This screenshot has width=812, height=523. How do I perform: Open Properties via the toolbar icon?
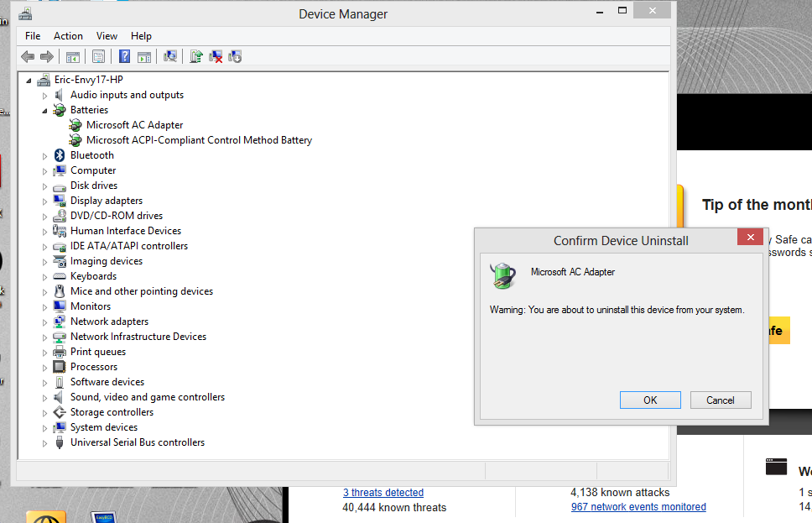[98, 56]
